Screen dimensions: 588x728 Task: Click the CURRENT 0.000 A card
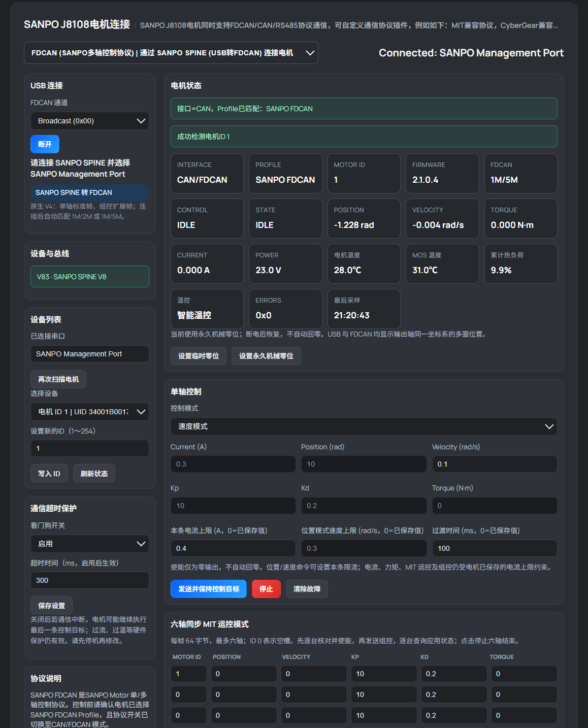coord(207,263)
